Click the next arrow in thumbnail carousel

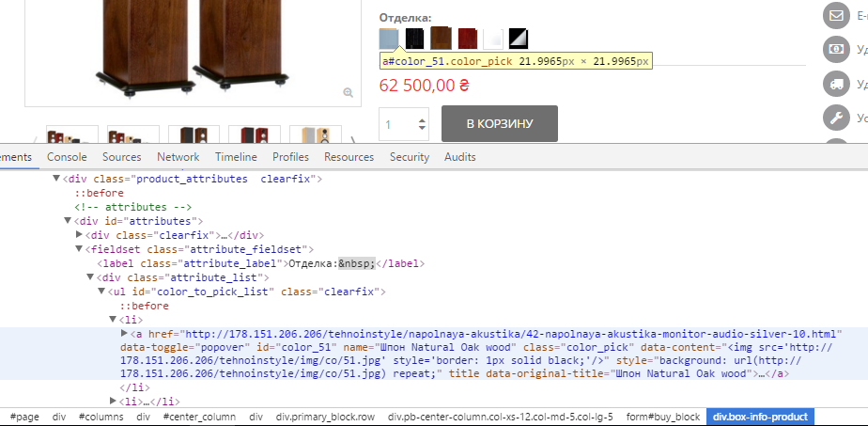(x=353, y=139)
